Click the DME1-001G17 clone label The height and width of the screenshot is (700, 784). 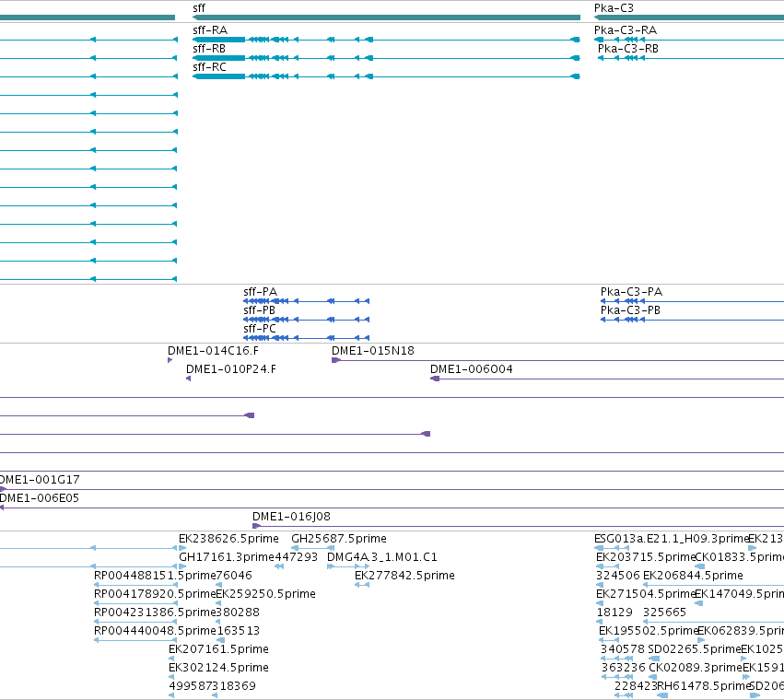pyautogui.click(x=40, y=480)
